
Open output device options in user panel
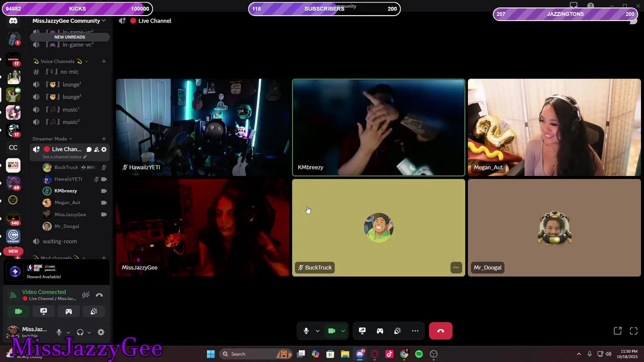89,332
